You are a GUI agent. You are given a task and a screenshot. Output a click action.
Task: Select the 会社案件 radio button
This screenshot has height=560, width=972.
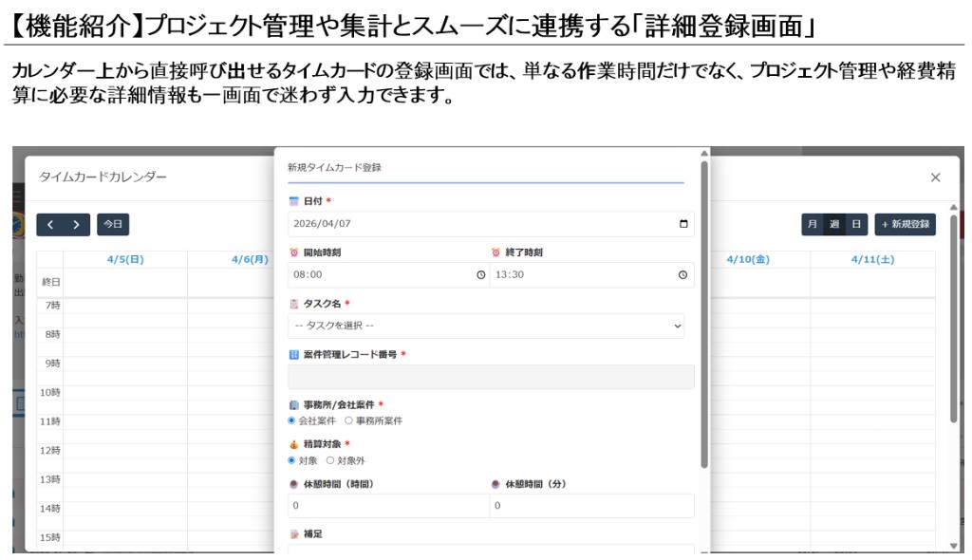click(x=290, y=421)
